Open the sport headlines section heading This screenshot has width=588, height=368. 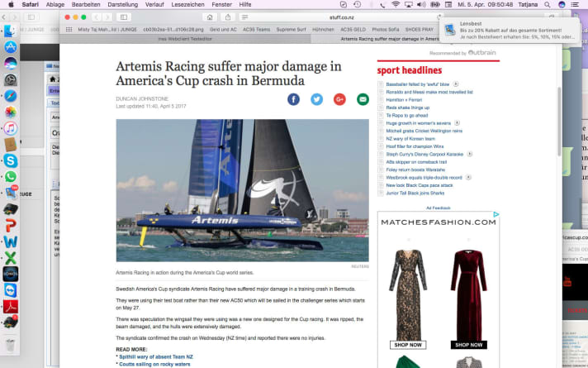410,70
